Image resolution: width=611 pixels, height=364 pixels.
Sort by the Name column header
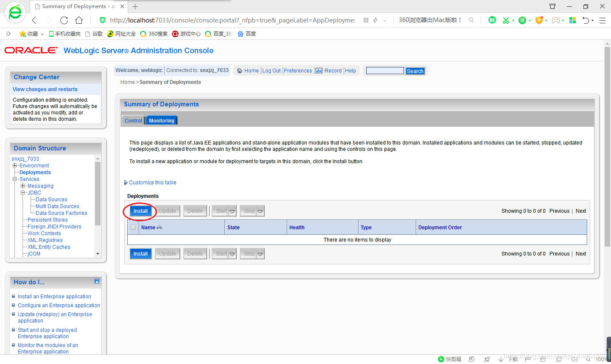(148, 228)
